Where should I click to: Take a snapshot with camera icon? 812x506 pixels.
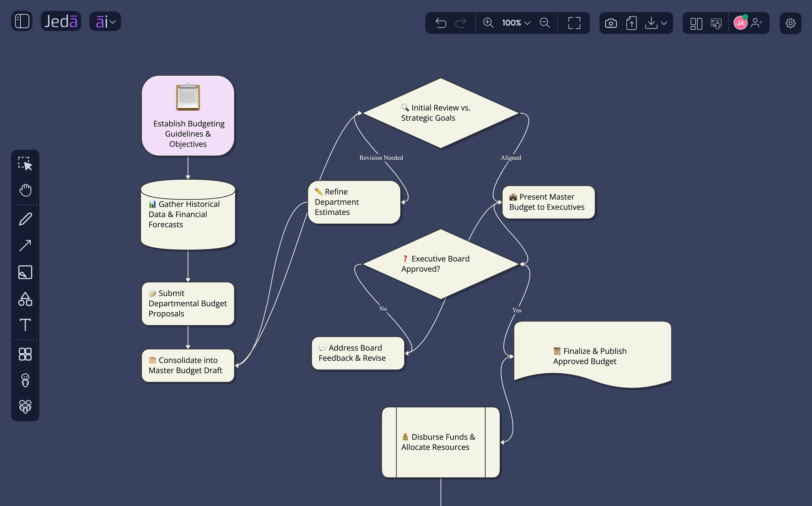(611, 23)
